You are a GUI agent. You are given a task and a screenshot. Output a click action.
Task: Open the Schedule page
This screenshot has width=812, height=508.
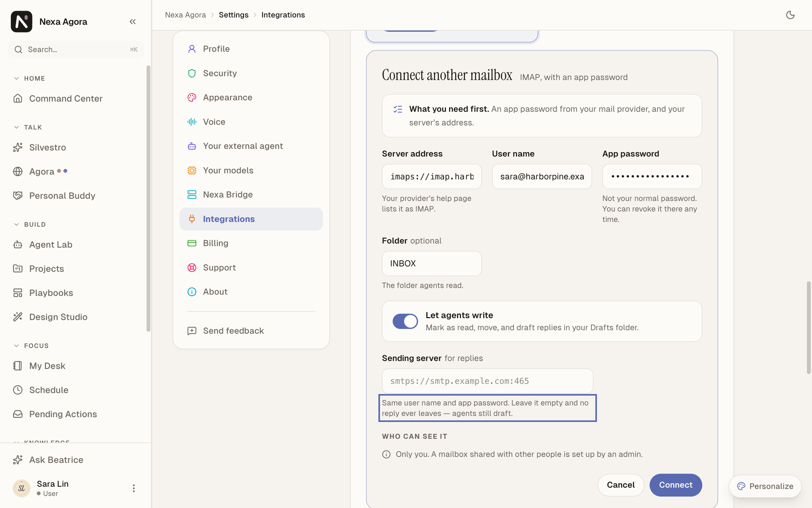click(x=75, y=390)
